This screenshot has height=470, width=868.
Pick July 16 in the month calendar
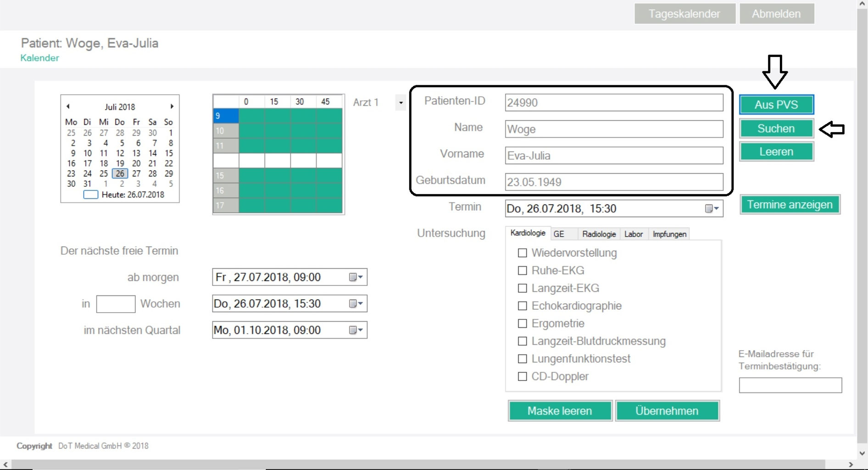pyautogui.click(x=71, y=163)
